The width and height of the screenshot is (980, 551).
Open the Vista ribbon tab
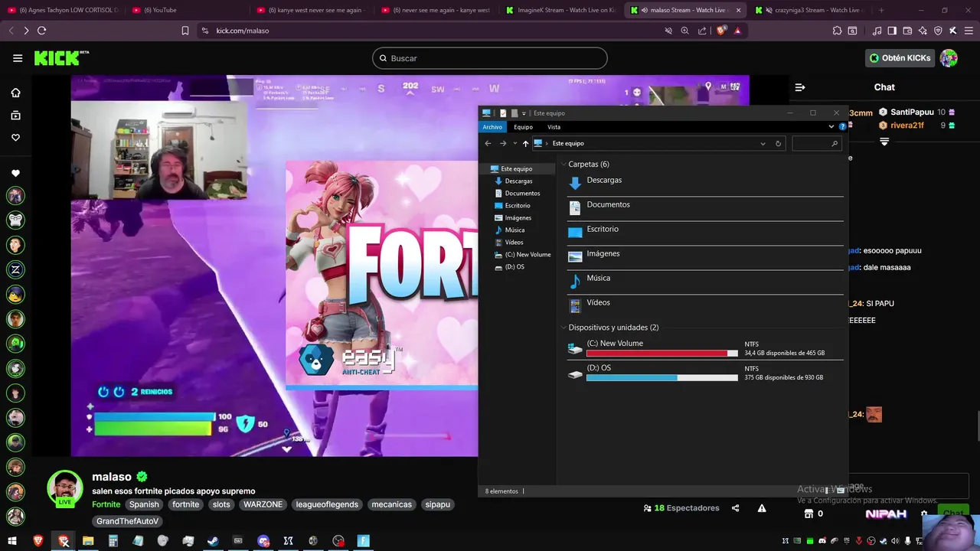click(554, 127)
